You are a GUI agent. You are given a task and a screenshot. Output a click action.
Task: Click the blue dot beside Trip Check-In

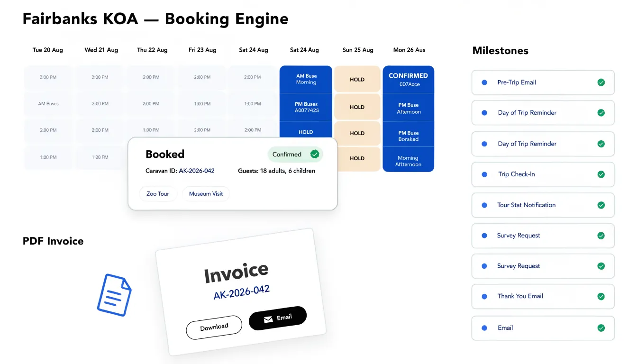[484, 174]
